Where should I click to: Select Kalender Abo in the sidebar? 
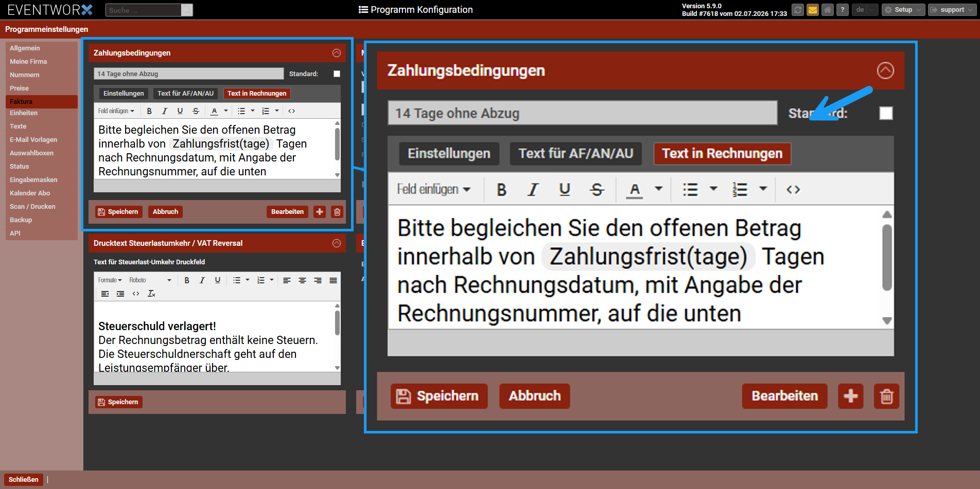click(x=42, y=193)
